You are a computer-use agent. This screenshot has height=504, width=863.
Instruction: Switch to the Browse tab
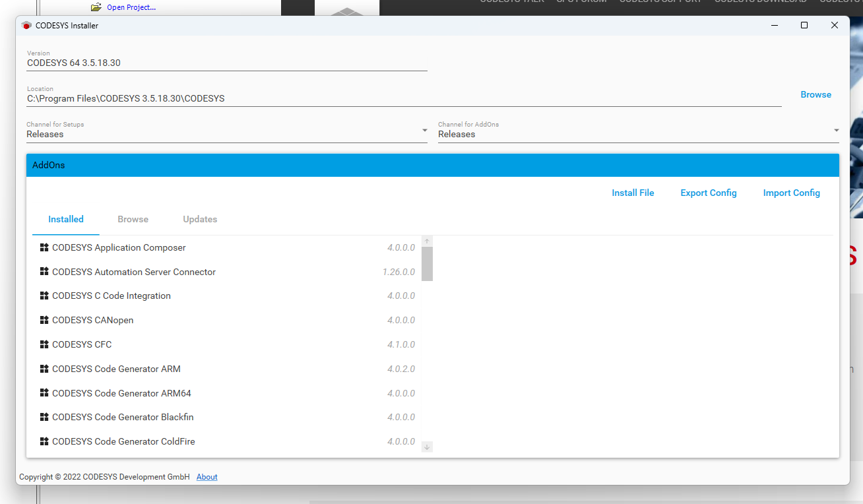point(133,219)
